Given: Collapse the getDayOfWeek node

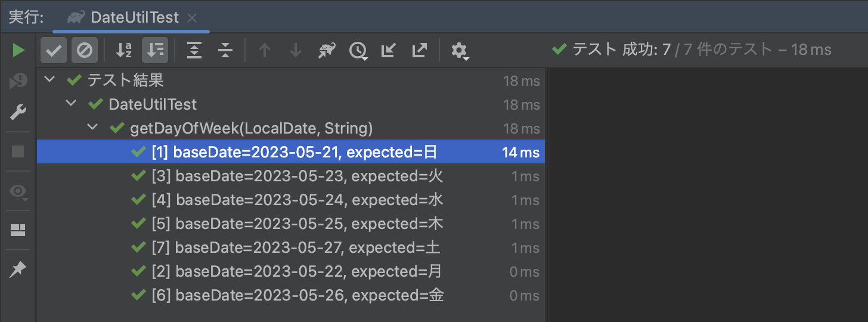Looking at the screenshot, I should pyautogui.click(x=93, y=128).
